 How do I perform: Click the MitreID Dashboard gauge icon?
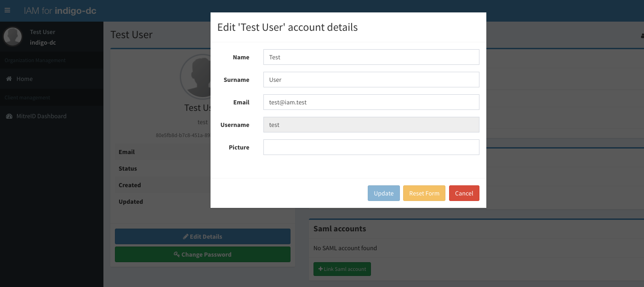point(9,116)
